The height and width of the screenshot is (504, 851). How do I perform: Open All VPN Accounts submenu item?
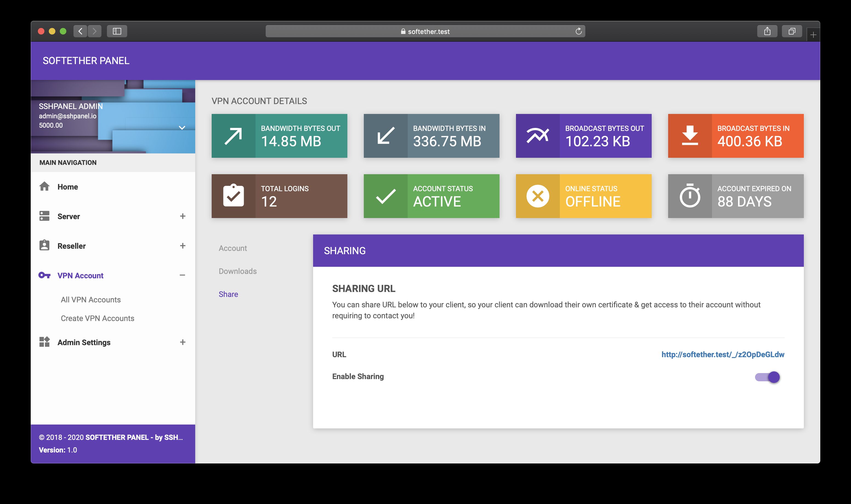click(91, 300)
